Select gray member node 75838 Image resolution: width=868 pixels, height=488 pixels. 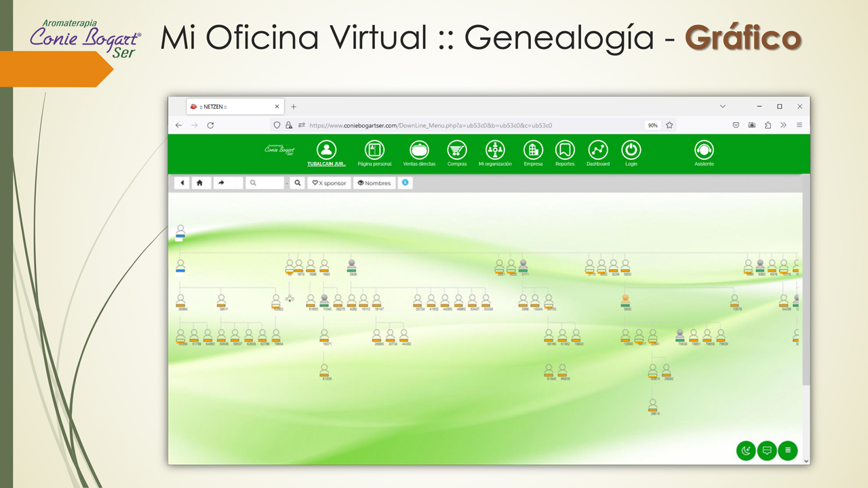[x=680, y=337]
